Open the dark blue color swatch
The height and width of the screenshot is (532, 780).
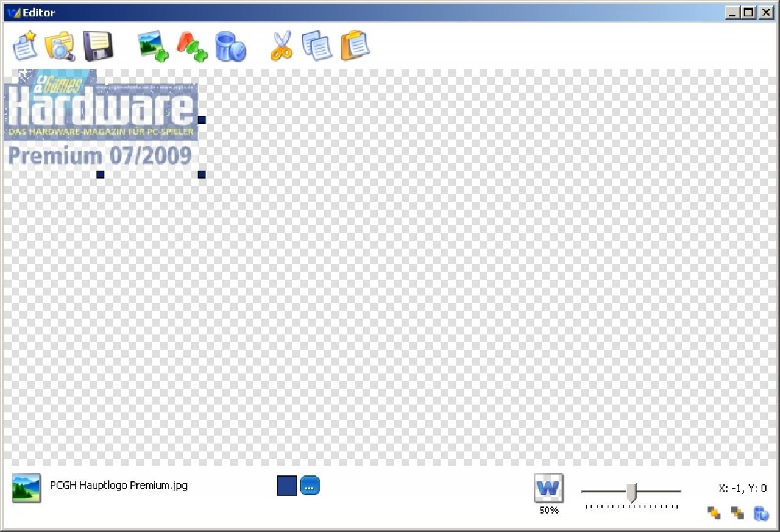coord(287,486)
